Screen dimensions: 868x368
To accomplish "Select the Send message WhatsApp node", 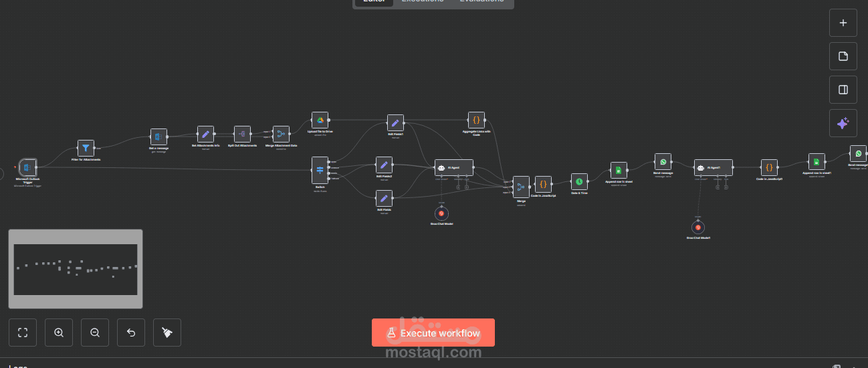I will pyautogui.click(x=663, y=161).
